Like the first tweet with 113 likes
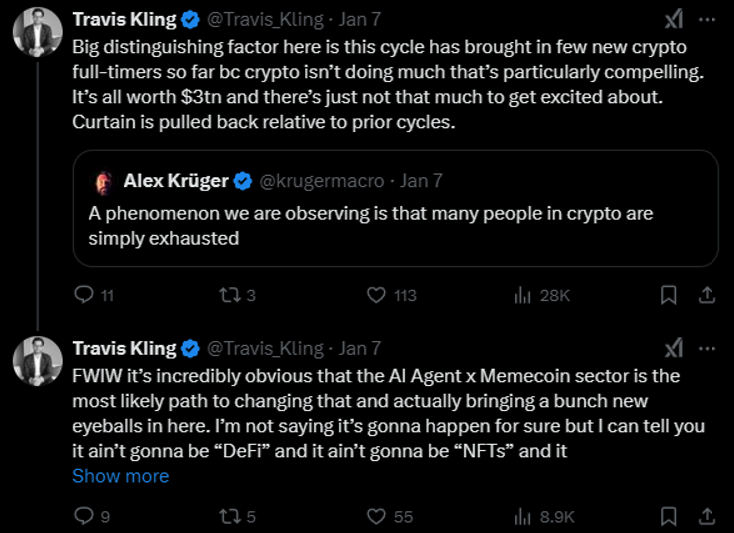 pos(377,295)
